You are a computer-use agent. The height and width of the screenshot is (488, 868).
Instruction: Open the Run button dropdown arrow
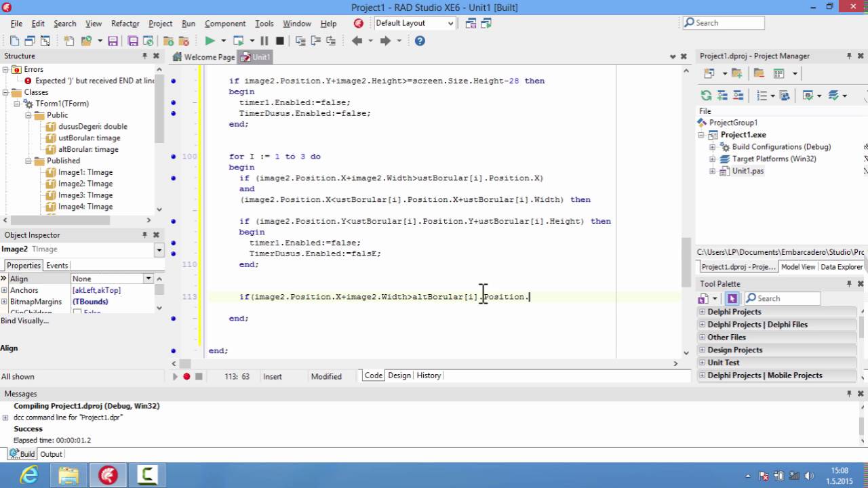(x=223, y=41)
